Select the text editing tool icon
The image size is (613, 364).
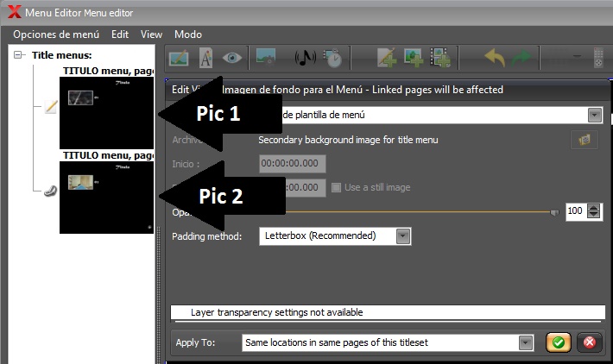(x=205, y=58)
